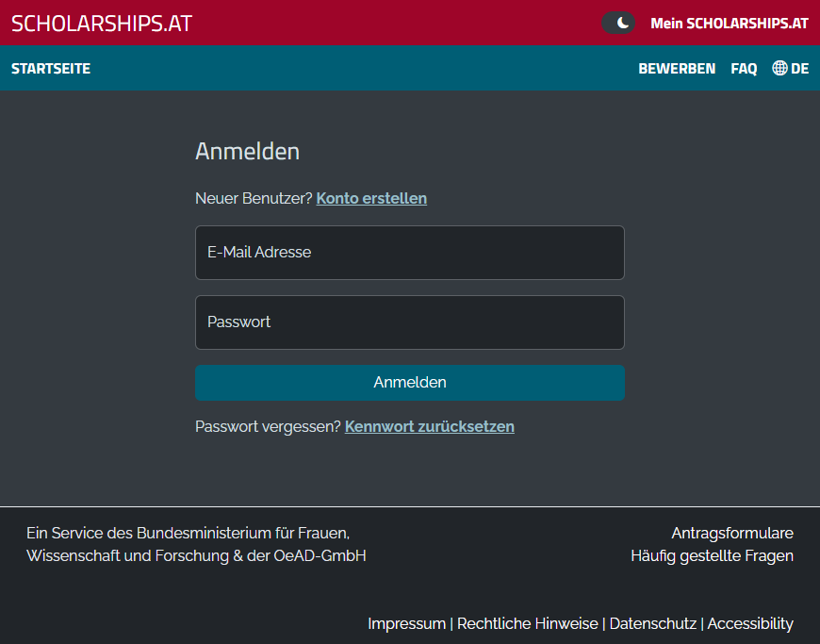820x644 pixels.
Task: Open the Konto erstellen link
Action: pyautogui.click(x=370, y=198)
